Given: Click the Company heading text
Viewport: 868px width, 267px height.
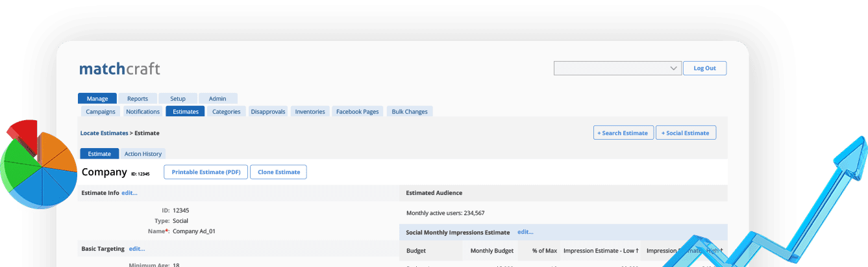Looking at the screenshot, I should pos(104,172).
